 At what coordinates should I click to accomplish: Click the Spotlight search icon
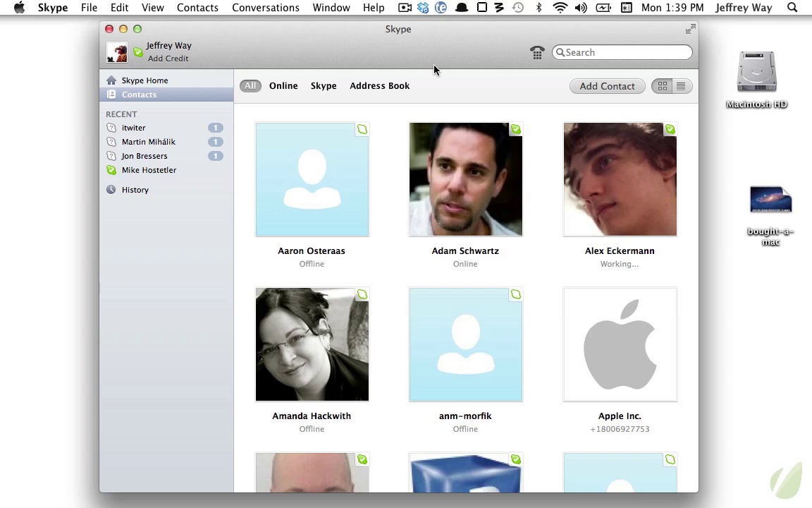tap(792, 7)
